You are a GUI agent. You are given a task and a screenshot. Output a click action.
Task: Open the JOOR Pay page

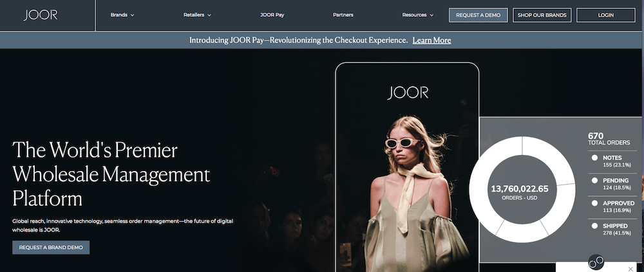(x=272, y=15)
